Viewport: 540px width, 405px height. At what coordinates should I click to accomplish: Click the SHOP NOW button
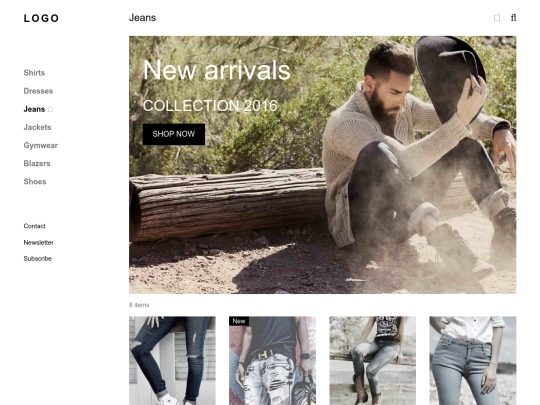pos(174,134)
